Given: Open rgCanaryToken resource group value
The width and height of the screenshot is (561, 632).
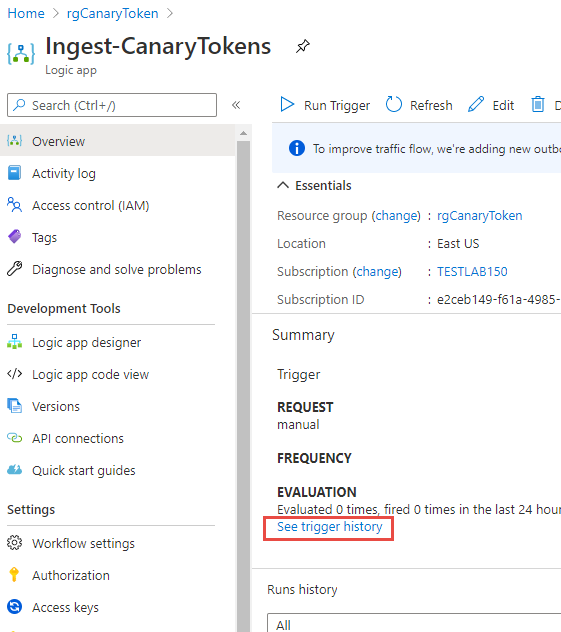Looking at the screenshot, I should (480, 216).
